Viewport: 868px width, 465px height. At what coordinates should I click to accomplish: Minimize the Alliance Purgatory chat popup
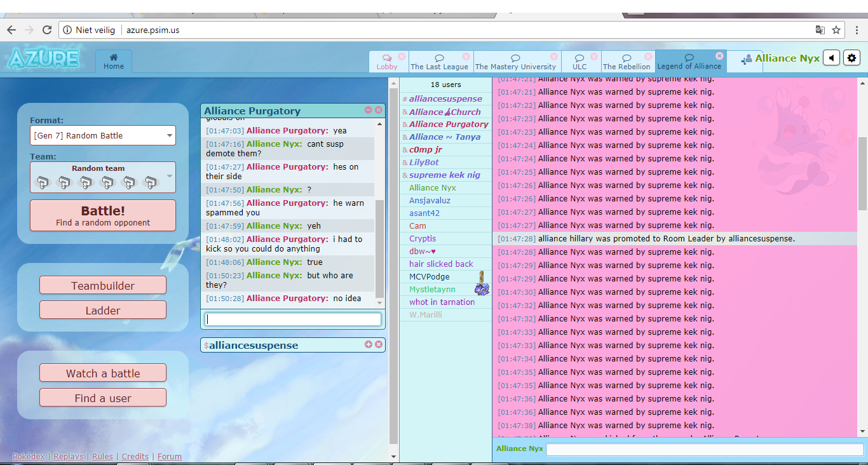coord(369,110)
